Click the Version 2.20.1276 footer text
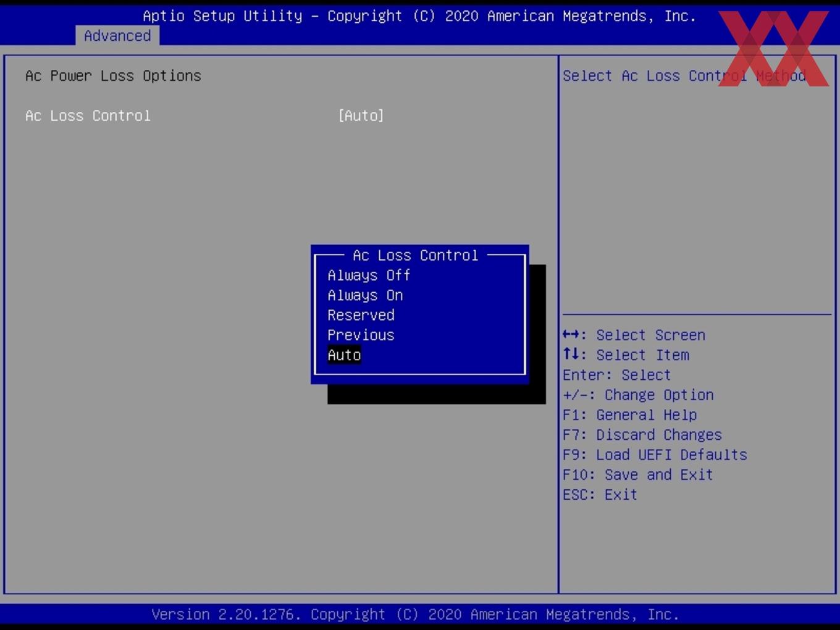The width and height of the screenshot is (840, 630). 415,615
